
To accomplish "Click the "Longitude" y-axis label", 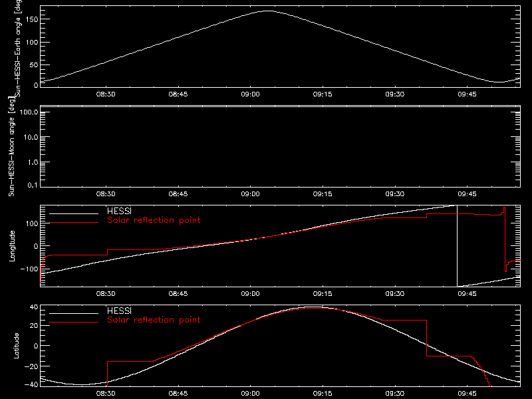I will 12,246.
